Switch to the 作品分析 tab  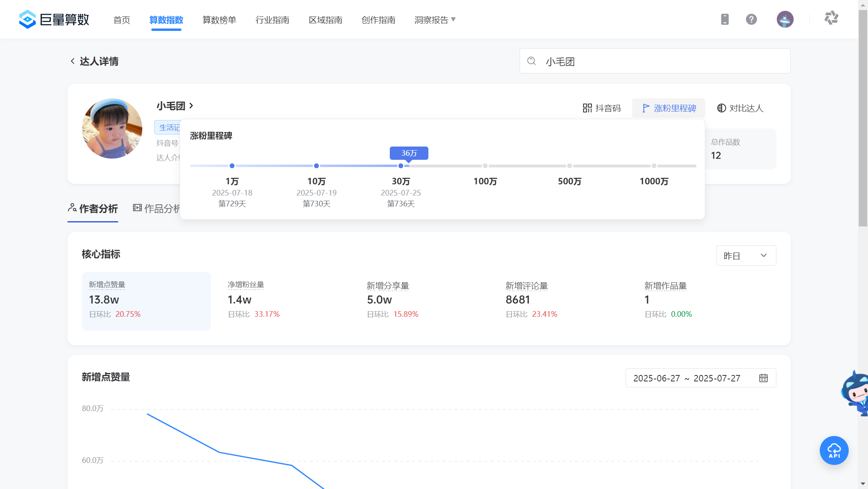click(157, 209)
